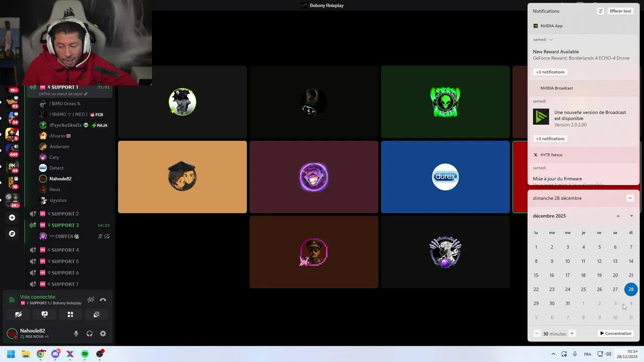The width and height of the screenshot is (644, 362).
Task: Toggle Discord camera button in voice panel
Action: (x=18, y=314)
